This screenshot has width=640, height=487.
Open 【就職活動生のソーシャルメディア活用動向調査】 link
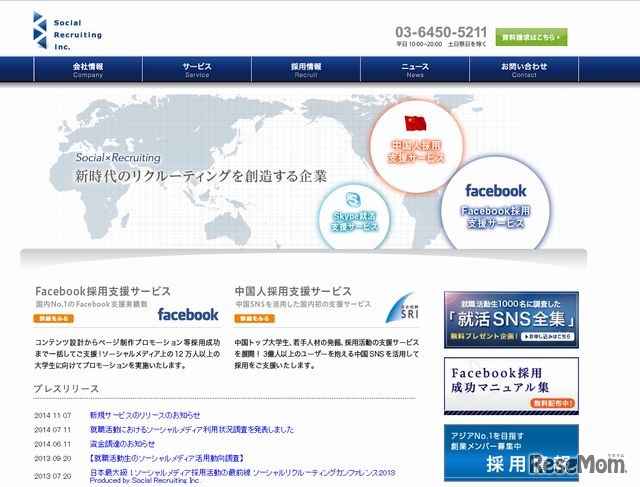(167, 458)
